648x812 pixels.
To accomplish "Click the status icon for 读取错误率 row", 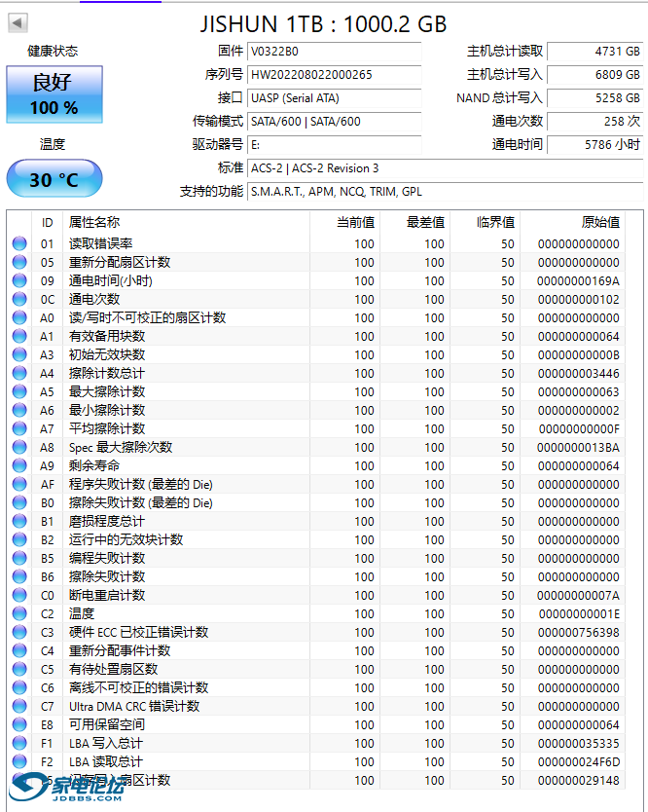I will pos(19,243).
